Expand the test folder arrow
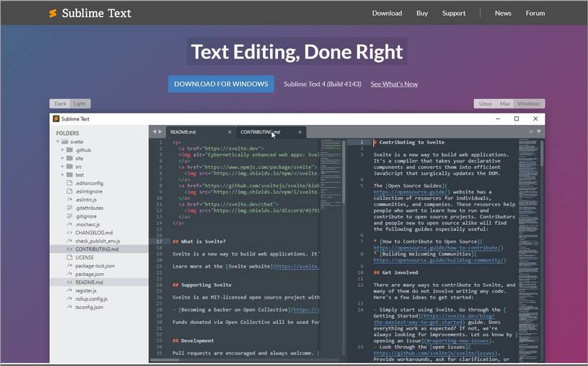Screen dimensions: 588x366 click(x=62, y=175)
